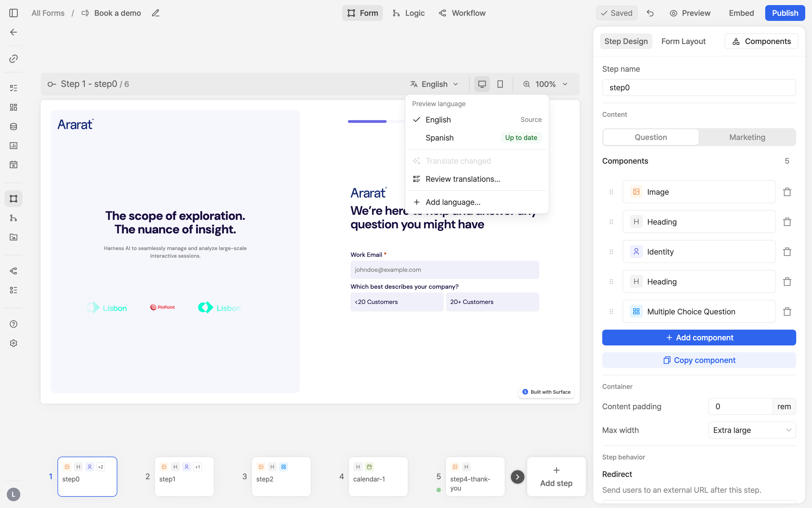Click Review translations menu item

477,179
